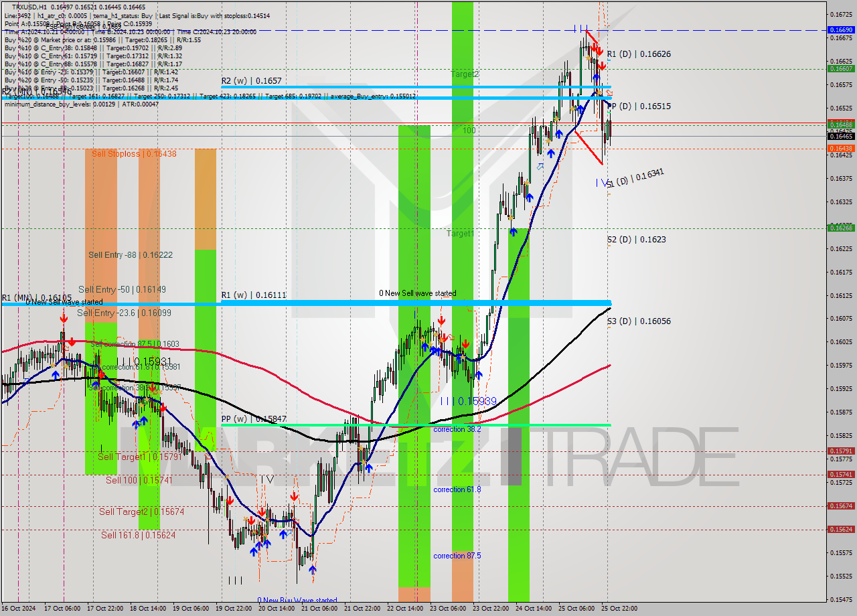Click the PP (w) | 0.15847 label

[x=254, y=418]
